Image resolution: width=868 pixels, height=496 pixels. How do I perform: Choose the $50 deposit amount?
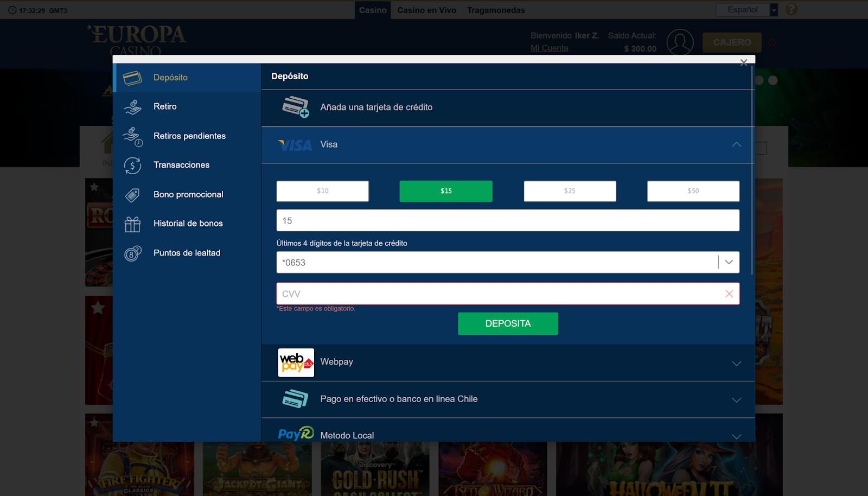click(693, 191)
